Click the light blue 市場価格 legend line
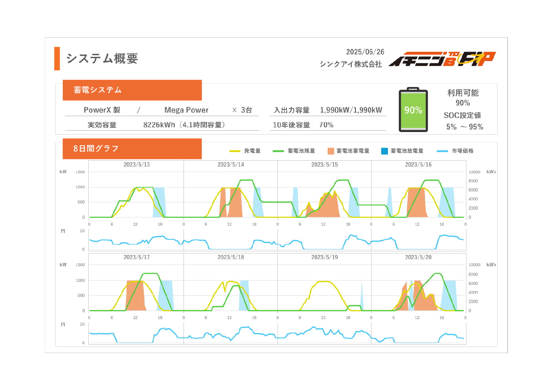Screen dimensions: 554x392 tap(442, 151)
